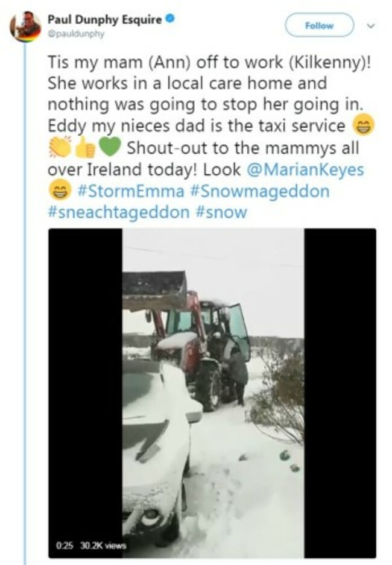Image resolution: width=392 pixels, height=565 pixels.
Task: Open the @pauldunphy handle
Action: click(76, 34)
